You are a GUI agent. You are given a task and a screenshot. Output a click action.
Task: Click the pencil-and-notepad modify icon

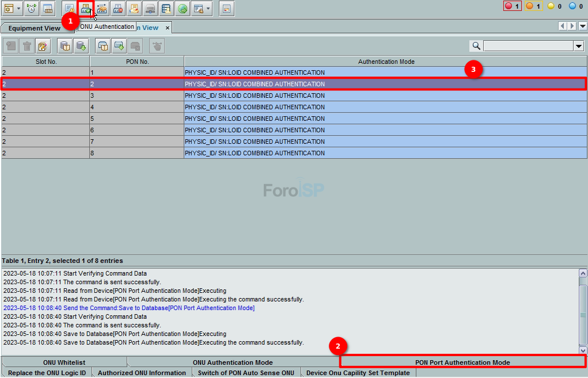point(43,46)
